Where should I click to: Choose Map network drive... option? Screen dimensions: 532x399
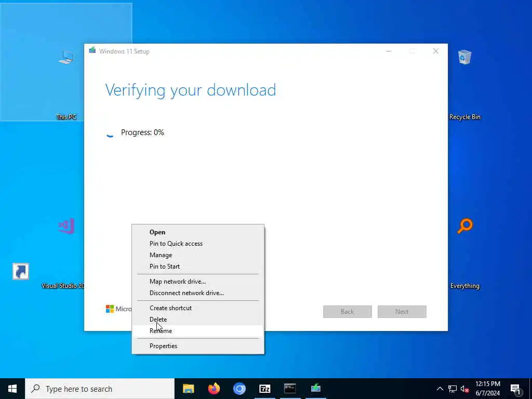(x=198, y=282)
